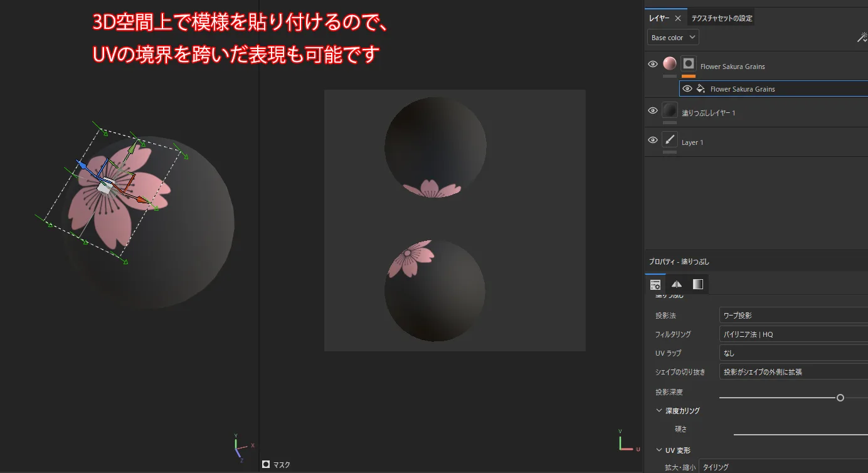
Task: Collapse the 深度カリング section
Action: coord(659,411)
